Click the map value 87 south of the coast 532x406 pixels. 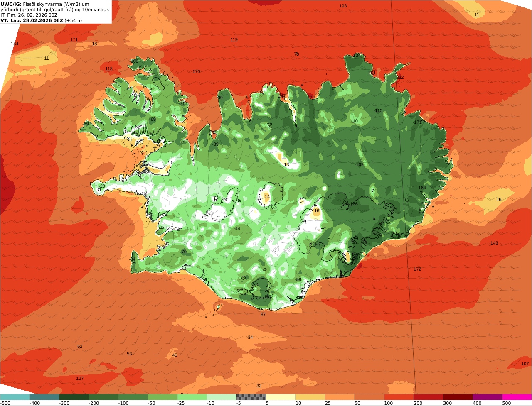(x=263, y=314)
